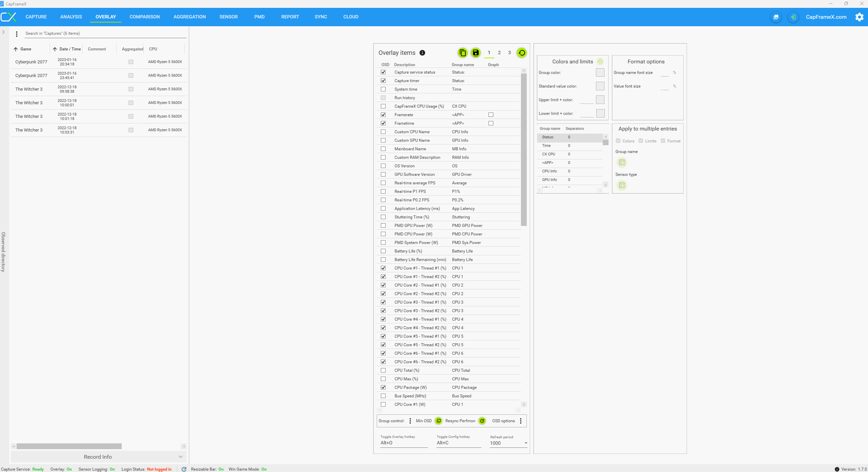Click the screenshot folder icon in the header
This screenshot has width=868, height=472.
tap(776, 17)
